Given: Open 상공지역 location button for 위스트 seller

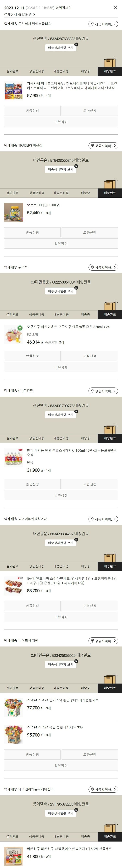Looking at the screenshot, I should [x=103, y=267].
